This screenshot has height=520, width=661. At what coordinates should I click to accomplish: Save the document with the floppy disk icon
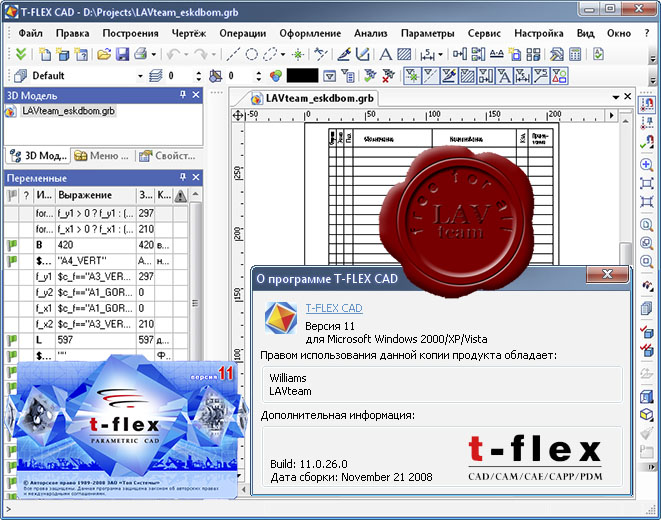(122, 54)
